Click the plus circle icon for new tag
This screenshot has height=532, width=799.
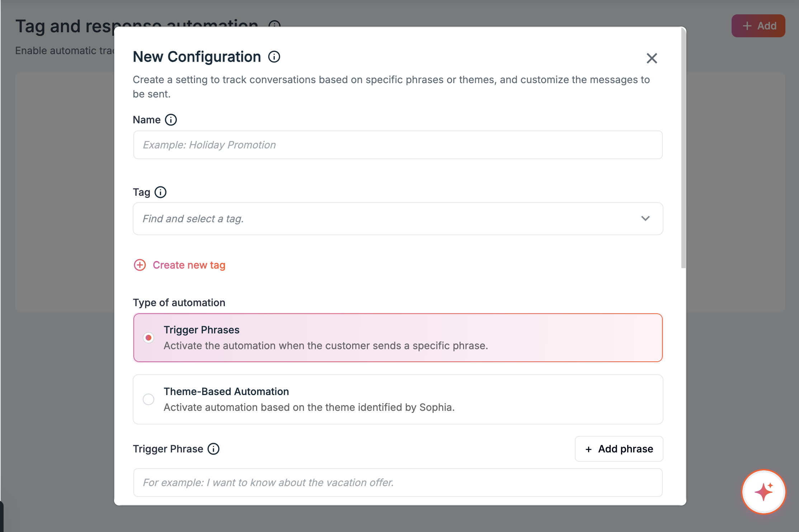coord(140,265)
